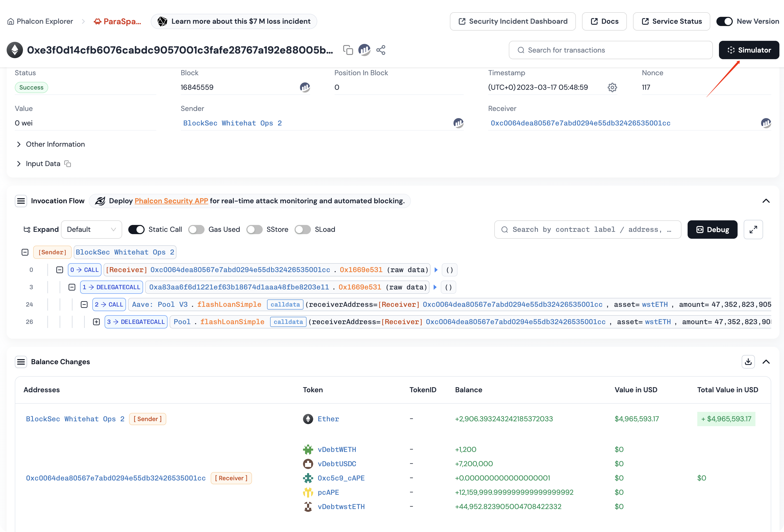Click fullscreen expand icon in Invocation Flow
Viewport: 784px width, 532px height.
coord(753,230)
